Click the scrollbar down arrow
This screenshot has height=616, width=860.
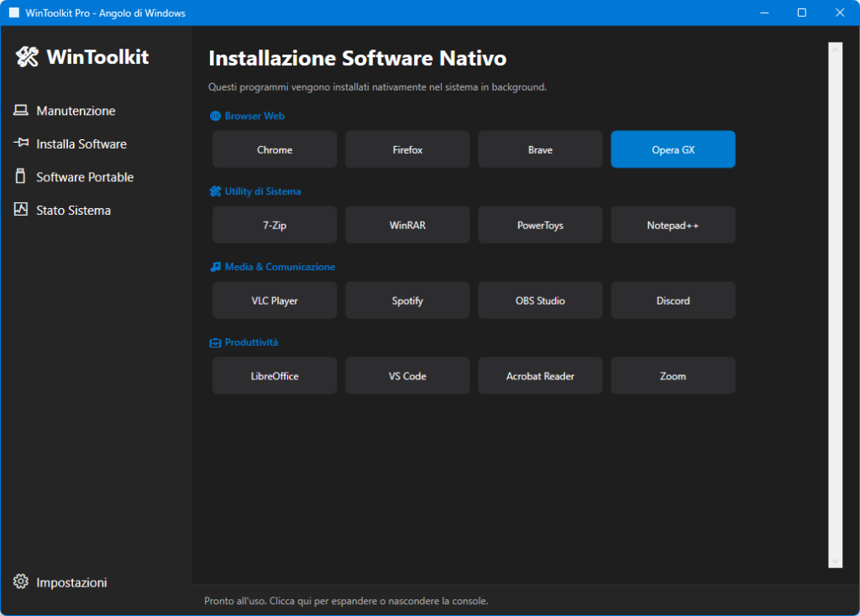pyautogui.click(x=836, y=561)
